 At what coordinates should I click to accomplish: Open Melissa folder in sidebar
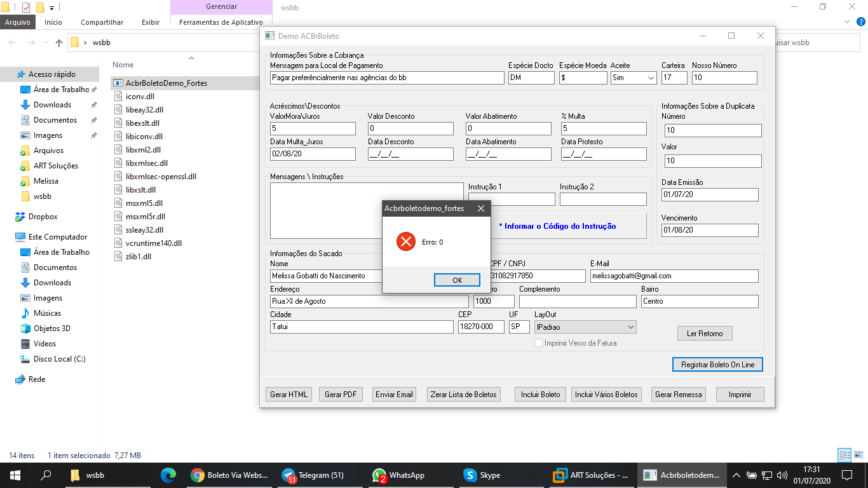click(46, 181)
